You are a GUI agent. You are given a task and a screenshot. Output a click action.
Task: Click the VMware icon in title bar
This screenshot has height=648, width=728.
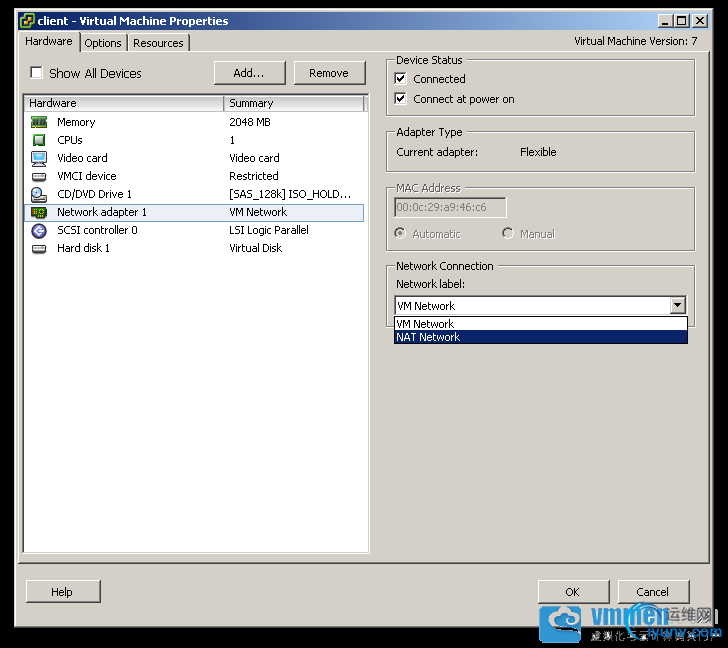click(27, 20)
